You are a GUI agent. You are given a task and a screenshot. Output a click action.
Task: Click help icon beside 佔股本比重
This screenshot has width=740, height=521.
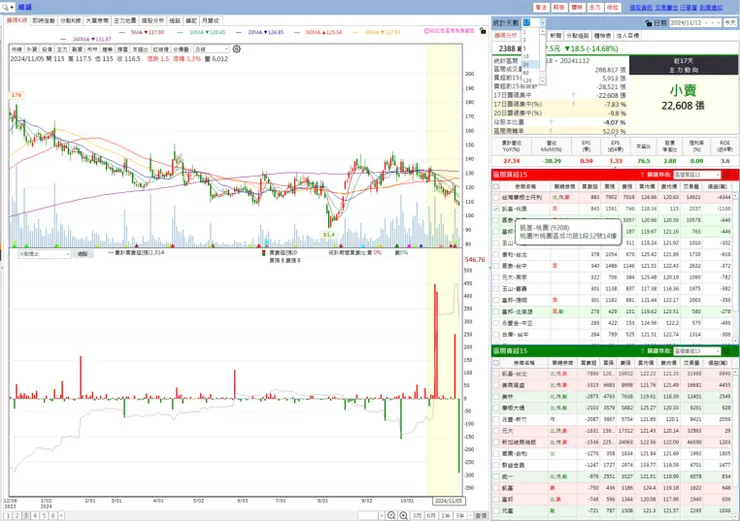click(x=551, y=122)
